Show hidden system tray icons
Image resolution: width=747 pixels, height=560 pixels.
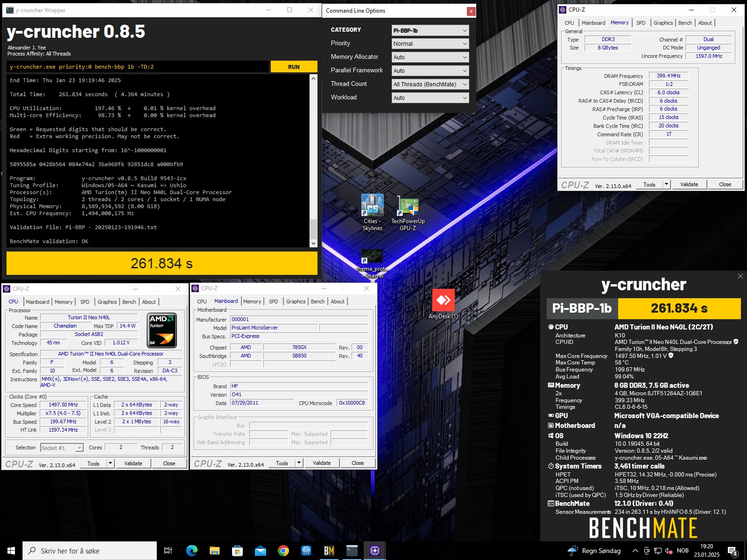635,551
